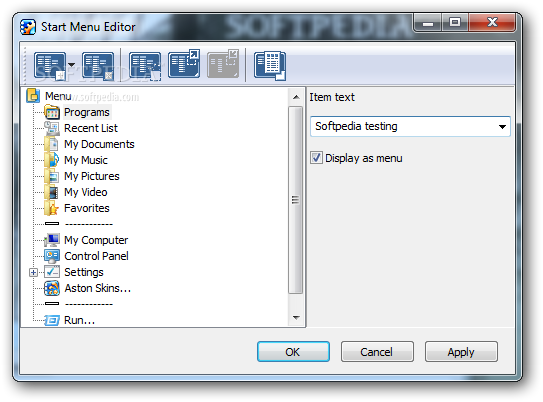Click the separator icon above My Computer
The image size is (543, 402).
pos(52,224)
